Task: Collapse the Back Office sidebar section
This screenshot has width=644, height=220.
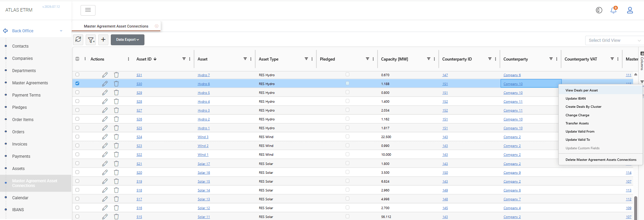Action: point(61,31)
